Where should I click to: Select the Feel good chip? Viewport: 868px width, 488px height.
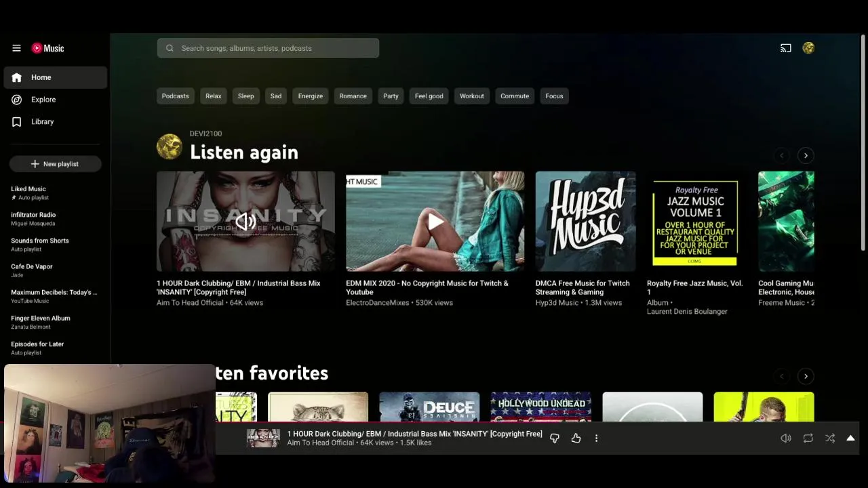[x=429, y=96]
